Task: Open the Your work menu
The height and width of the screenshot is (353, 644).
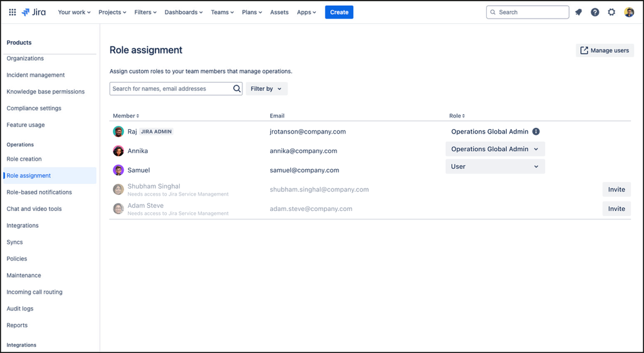Action: click(x=74, y=12)
